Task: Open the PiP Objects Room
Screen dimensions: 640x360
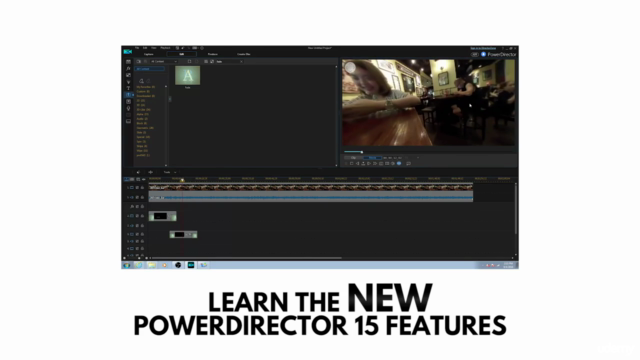Action: click(128, 75)
